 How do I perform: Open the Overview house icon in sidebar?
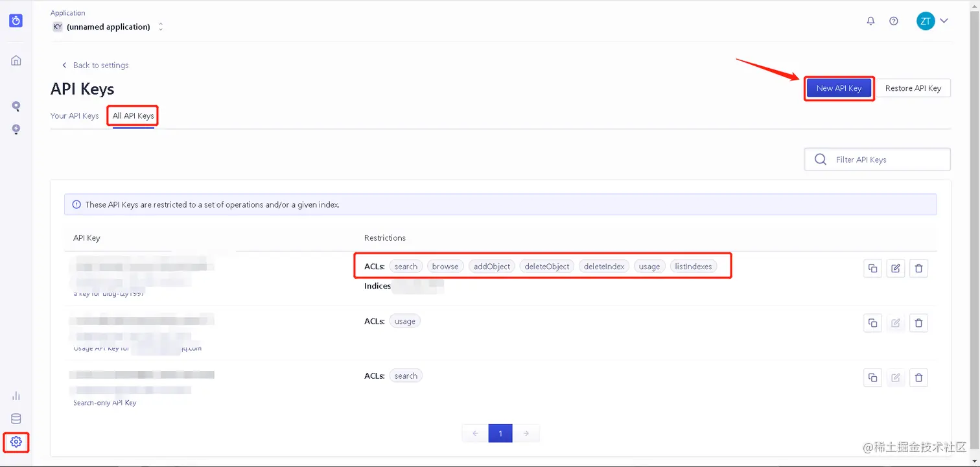tap(16, 60)
